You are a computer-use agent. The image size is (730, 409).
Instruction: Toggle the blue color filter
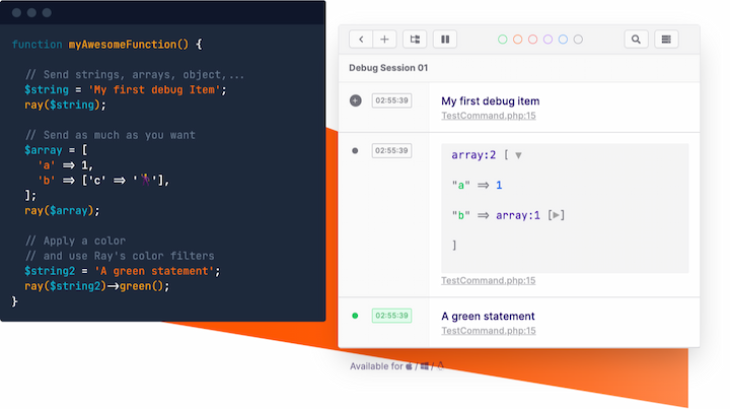point(563,39)
